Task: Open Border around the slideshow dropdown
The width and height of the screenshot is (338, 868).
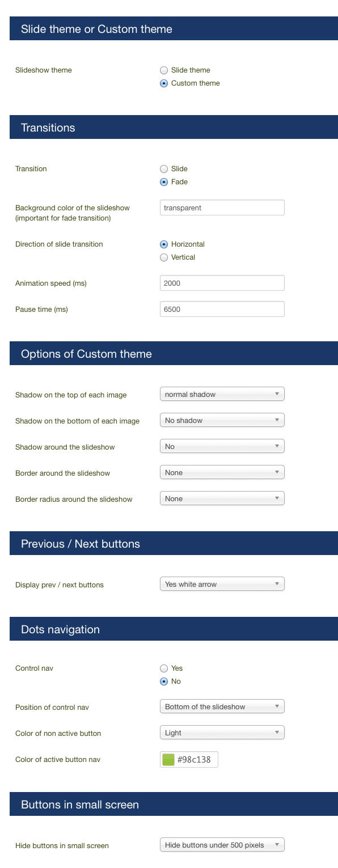Action: click(222, 472)
